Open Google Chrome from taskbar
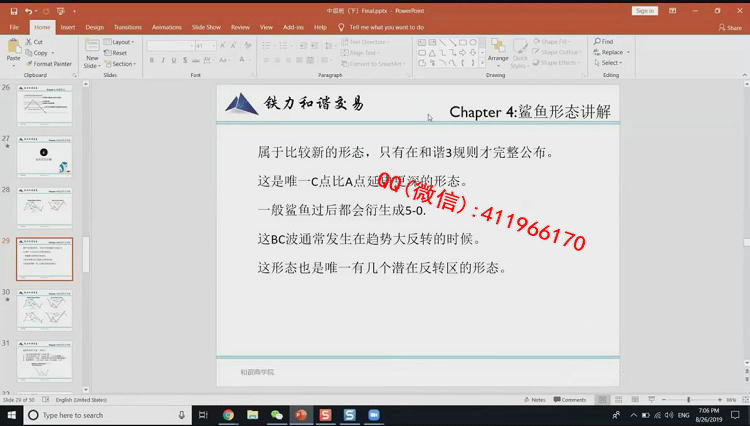The height and width of the screenshot is (426, 750). 228,415
